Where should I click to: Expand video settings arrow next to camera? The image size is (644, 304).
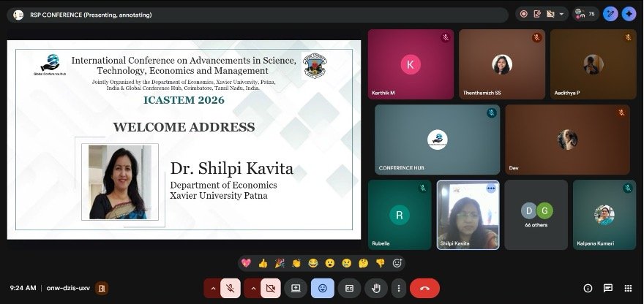pos(253,289)
